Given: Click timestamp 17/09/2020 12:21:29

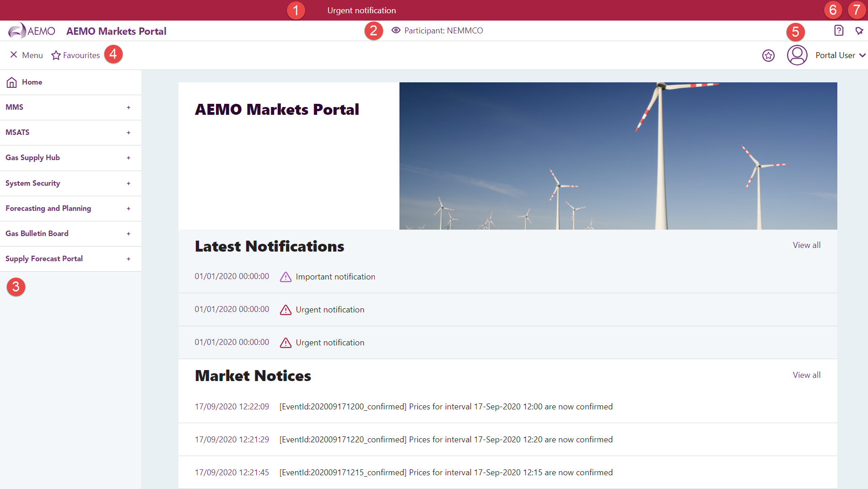Looking at the screenshot, I should pyautogui.click(x=232, y=440).
